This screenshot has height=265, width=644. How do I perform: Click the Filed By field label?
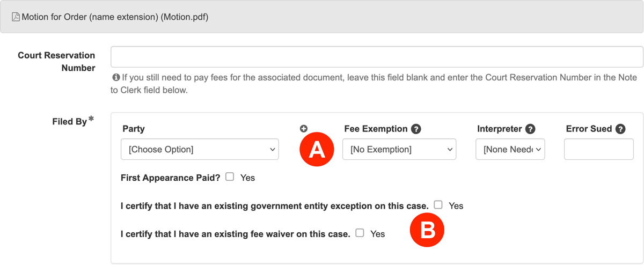coord(70,122)
